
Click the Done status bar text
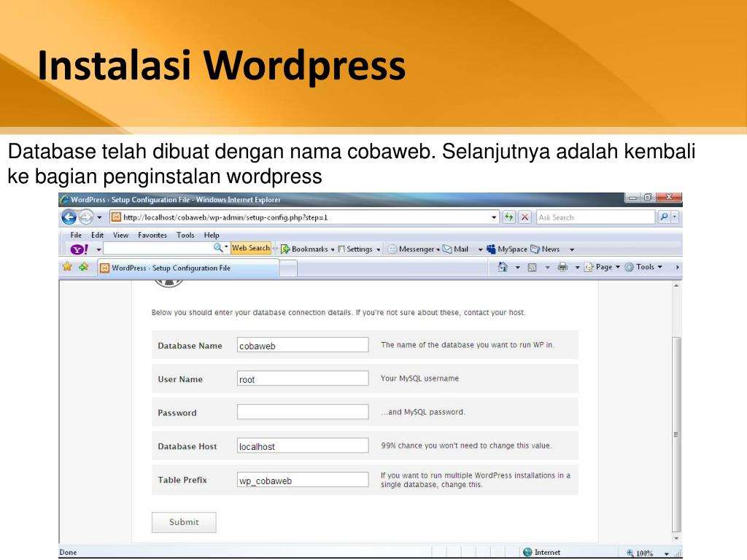coord(68,553)
